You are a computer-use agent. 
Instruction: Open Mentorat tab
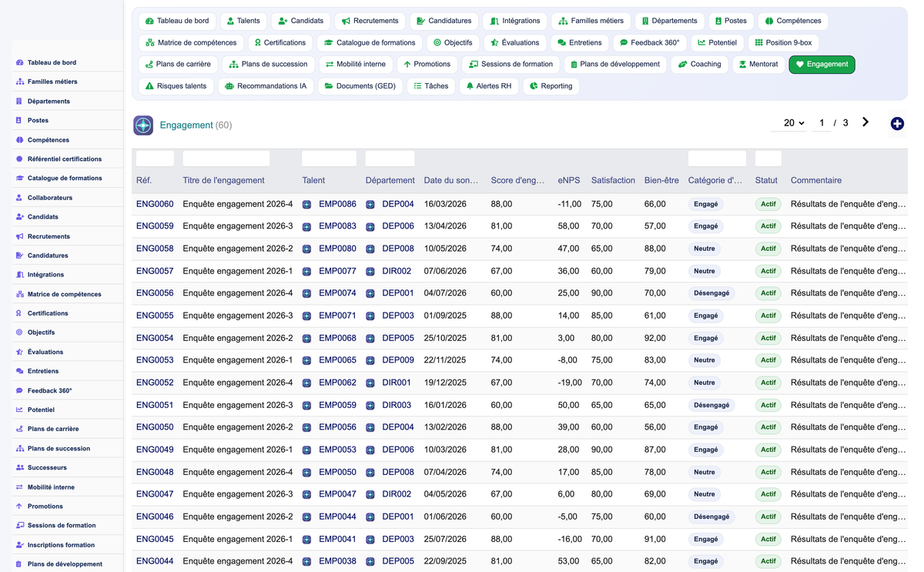(758, 65)
